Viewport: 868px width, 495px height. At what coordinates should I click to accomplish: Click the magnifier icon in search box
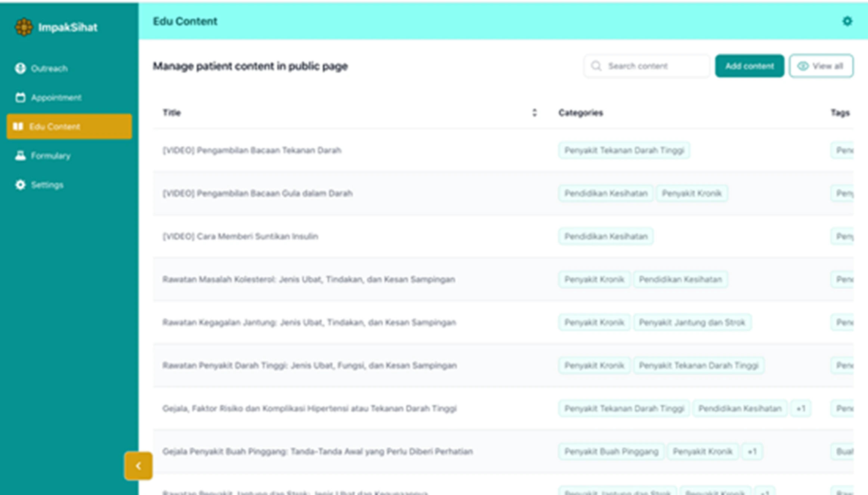pyautogui.click(x=596, y=66)
